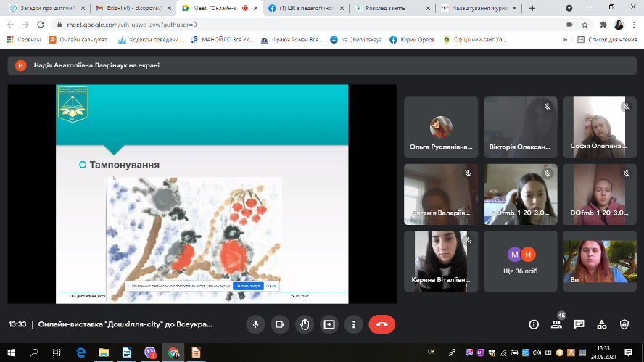Open camera permission icon in address bar

coord(569,25)
